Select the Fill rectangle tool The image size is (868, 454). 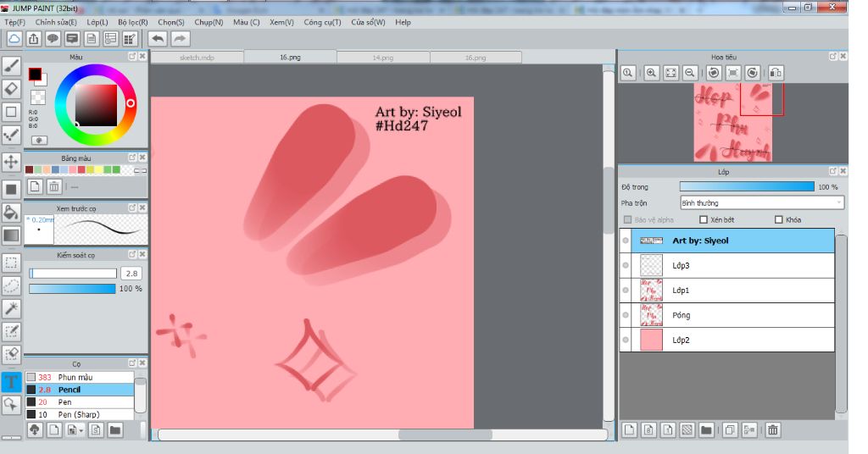12,190
